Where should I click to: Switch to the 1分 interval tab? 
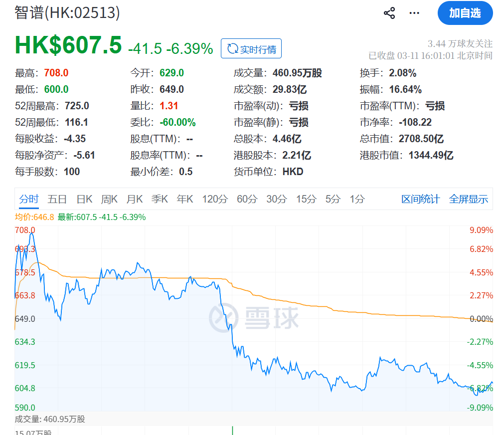(x=357, y=199)
